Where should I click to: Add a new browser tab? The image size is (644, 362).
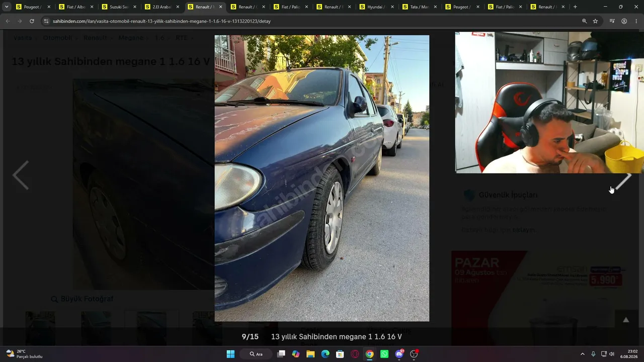(575, 7)
